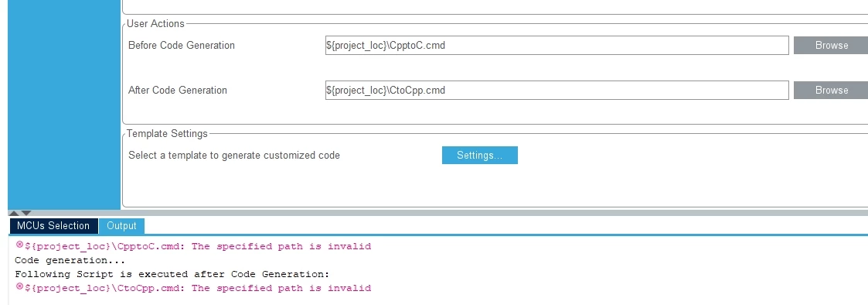Collapse the panel using the up arrow
Image resolution: width=868 pixels, height=305 pixels.
[15, 213]
